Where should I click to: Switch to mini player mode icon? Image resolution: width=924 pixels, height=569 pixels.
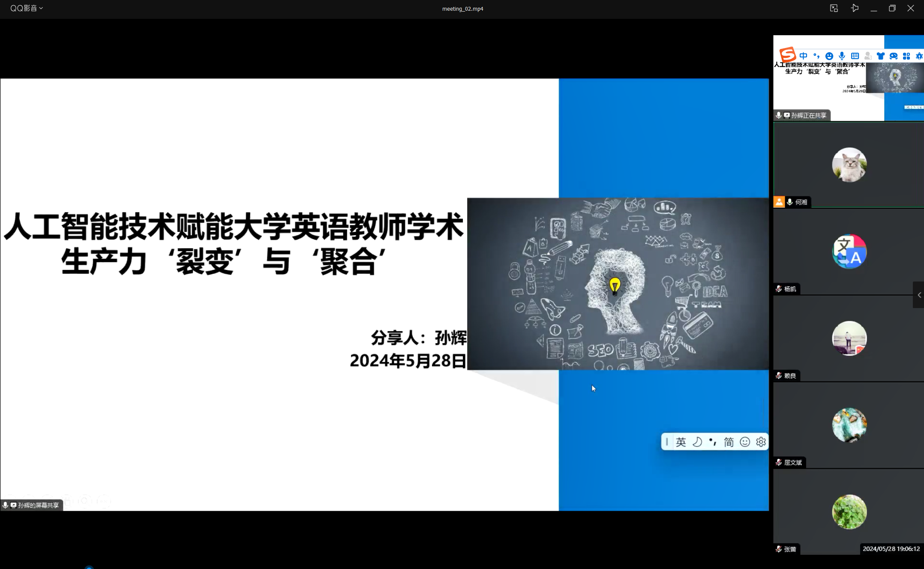[x=834, y=8]
